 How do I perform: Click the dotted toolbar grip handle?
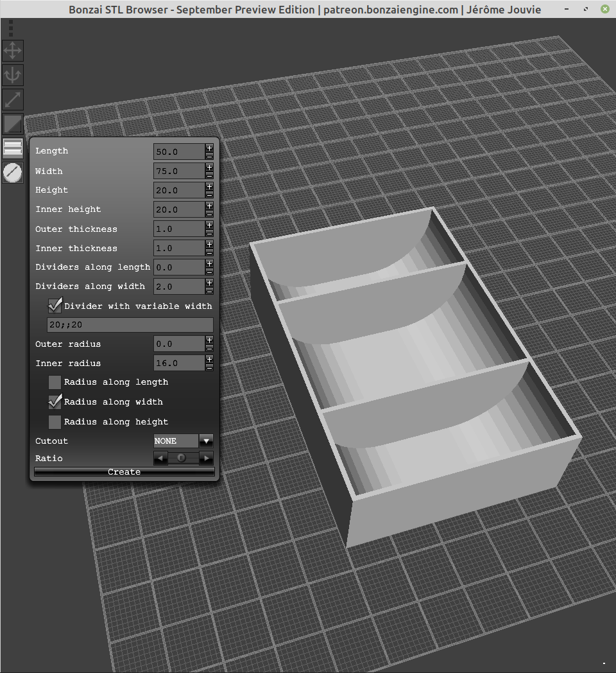pos(11,28)
